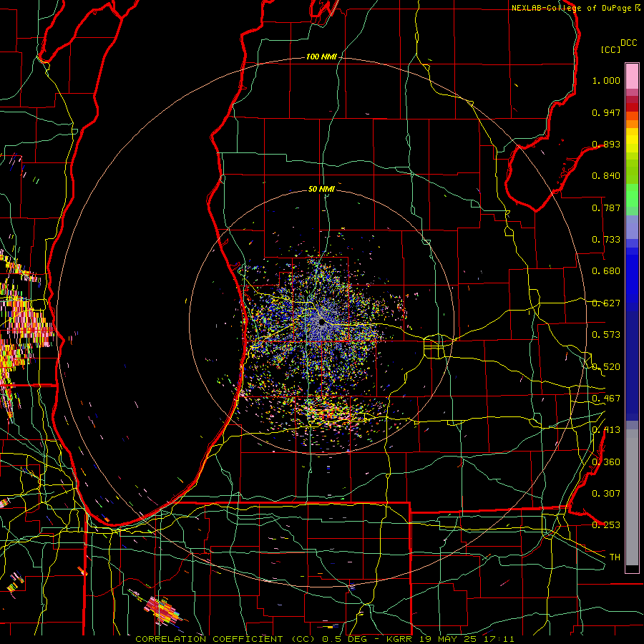Click the 100 NMI range ring label
Viewport: 644px width, 644px height.
321,57
